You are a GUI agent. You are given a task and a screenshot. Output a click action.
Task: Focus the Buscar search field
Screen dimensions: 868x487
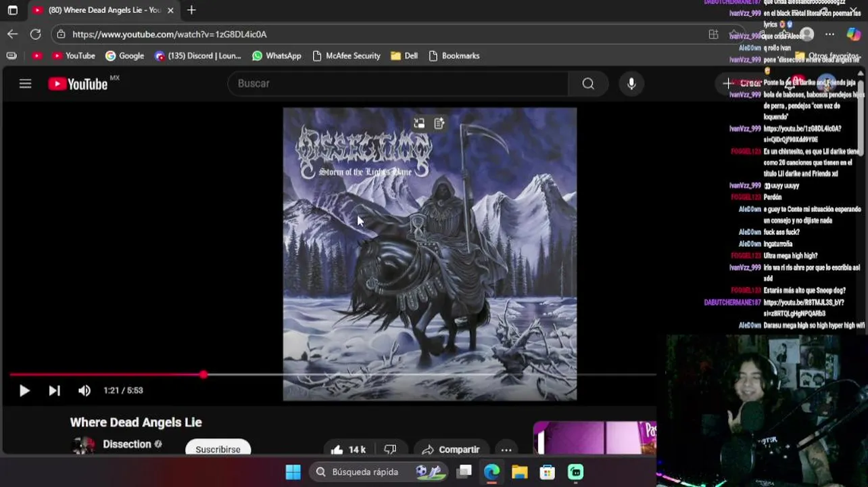(x=399, y=83)
